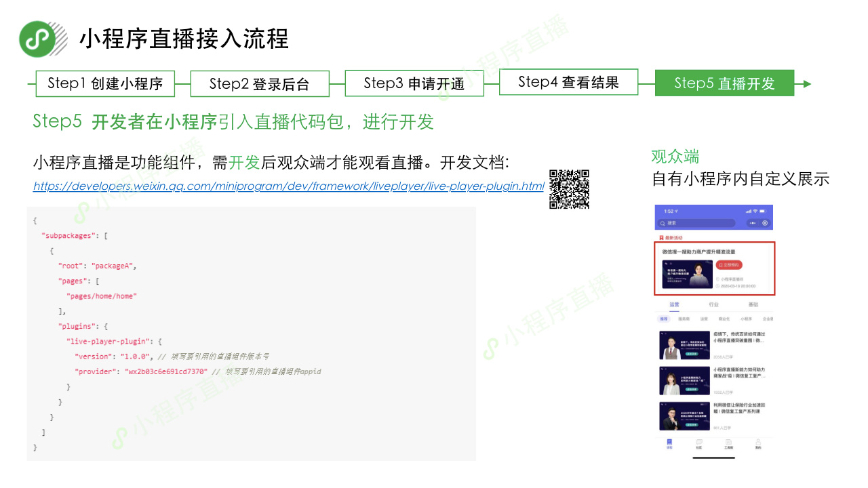The width and height of the screenshot is (868, 488).
Task: Select the Step3 申请开通 box
Action: click(x=414, y=83)
